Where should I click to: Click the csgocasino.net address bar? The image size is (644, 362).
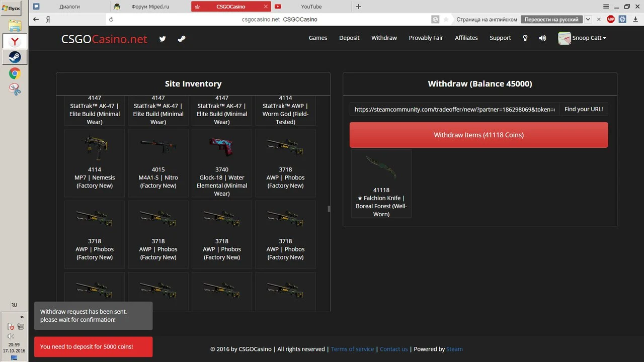[279, 19]
